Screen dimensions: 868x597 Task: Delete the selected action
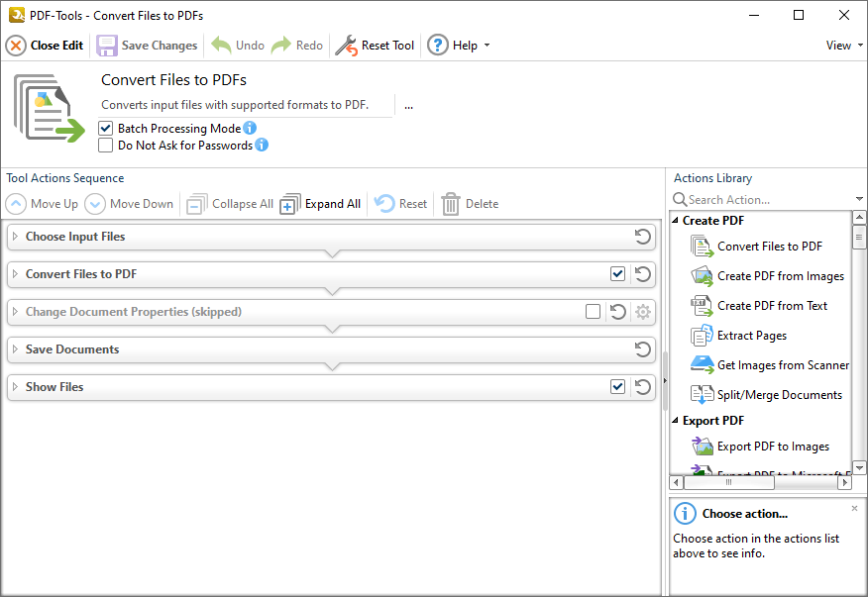tap(470, 204)
